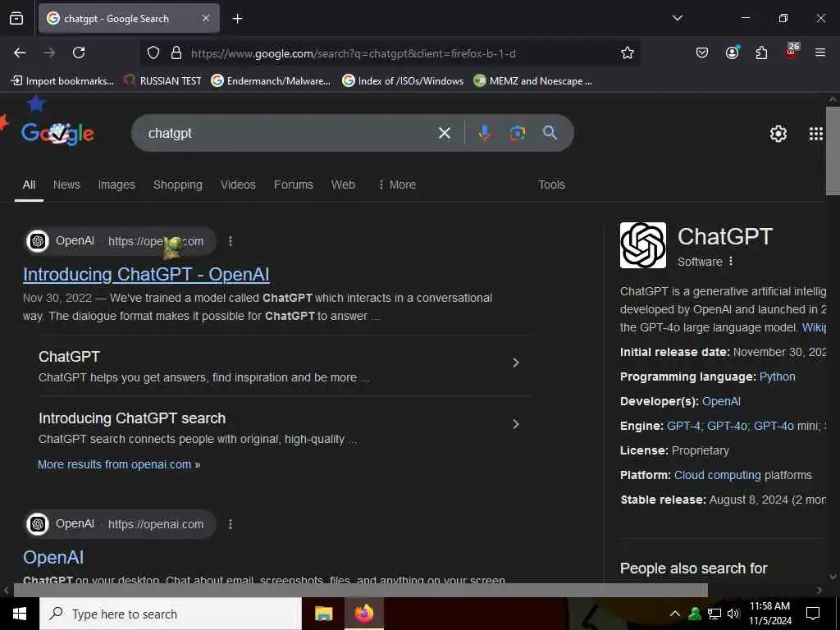Open the Firefox hamburger application menu
Screen dimensions: 840x630
pyautogui.click(x=820, y=52)
